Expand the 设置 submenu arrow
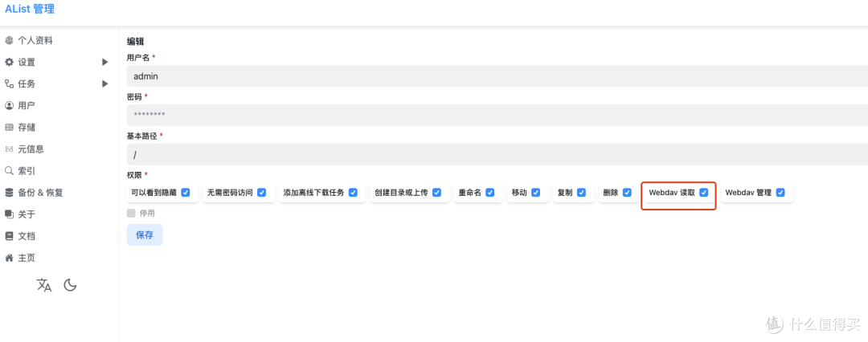This screenshot has height=342, width=868. (x=104, y=62)
